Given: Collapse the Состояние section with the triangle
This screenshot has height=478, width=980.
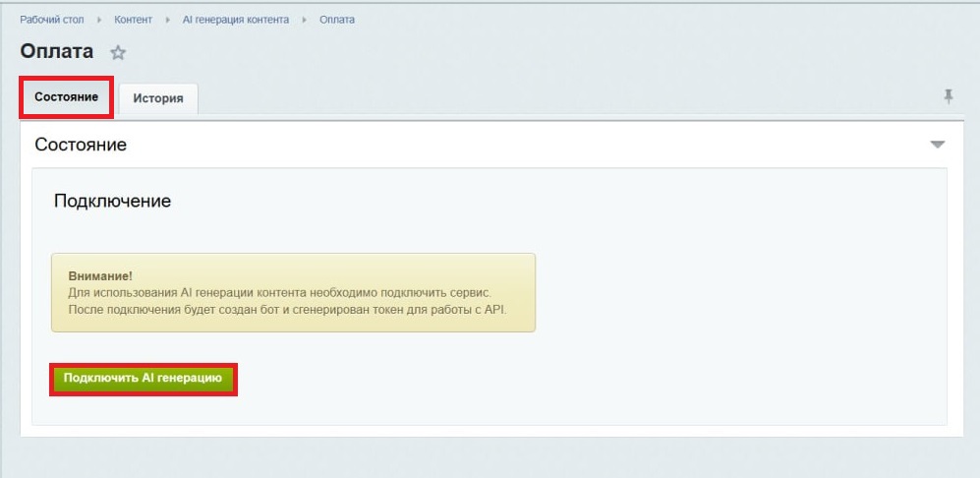Looking at the screenshot, I should click(x=937, y=145).
